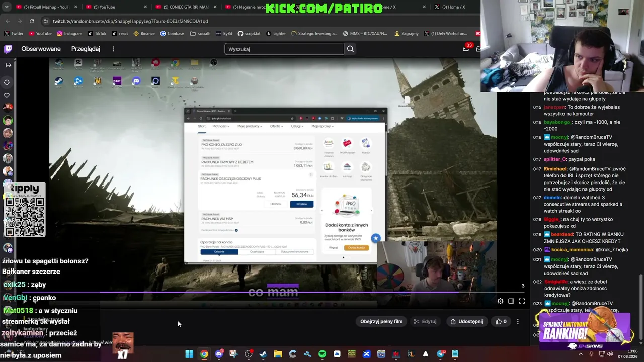Click the twitch.tv address bar URL
Viewport: 644px width, 362px height.
coord(130,21)
